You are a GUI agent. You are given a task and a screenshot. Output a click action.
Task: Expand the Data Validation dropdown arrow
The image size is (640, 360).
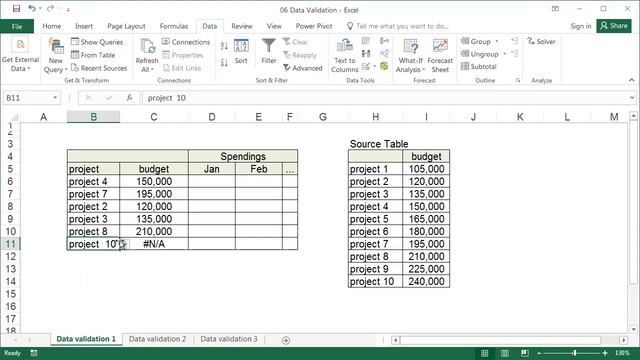pos(374,66)
